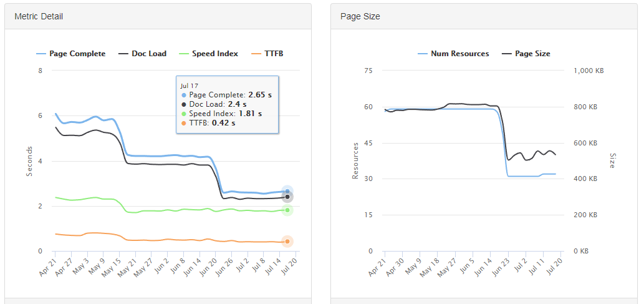Click the Jul 17 tooltip box

227,104
